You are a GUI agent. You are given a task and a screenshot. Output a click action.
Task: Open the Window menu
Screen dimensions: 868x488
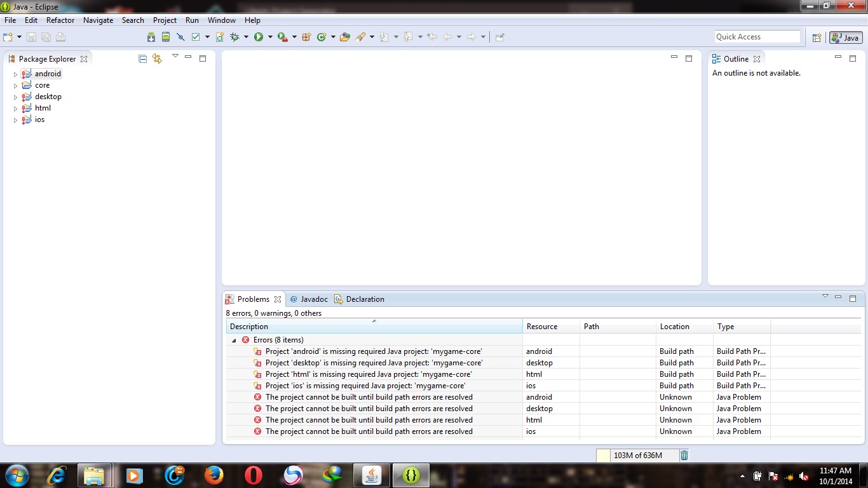coord(222,20)
